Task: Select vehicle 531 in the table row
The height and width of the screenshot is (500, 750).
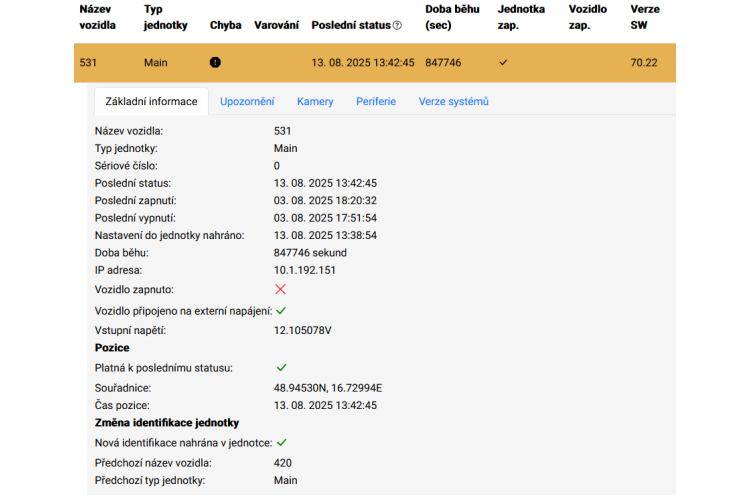Action: click(x=88, y=63)
